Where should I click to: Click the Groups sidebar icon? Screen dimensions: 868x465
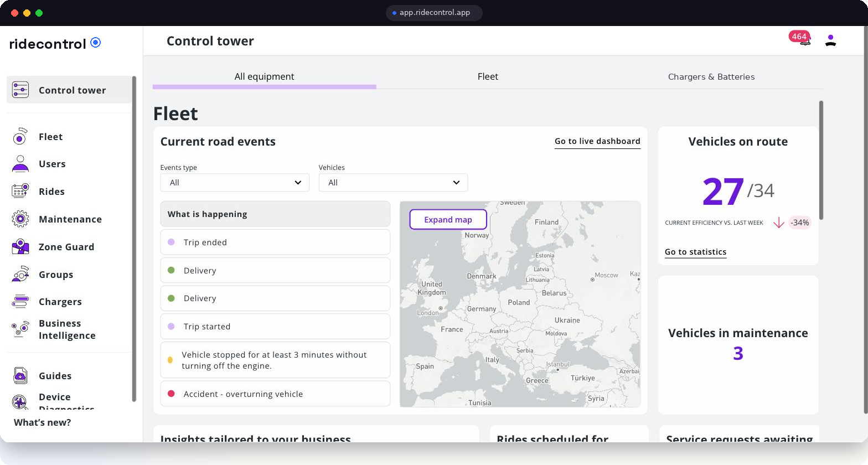[20, 274]
